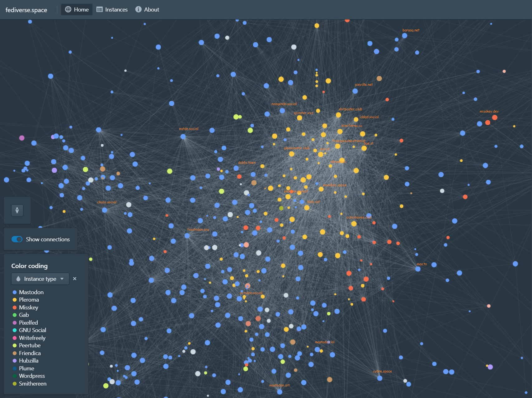Click the misskey.dev node label
The image size is (532, 398).
489,111
